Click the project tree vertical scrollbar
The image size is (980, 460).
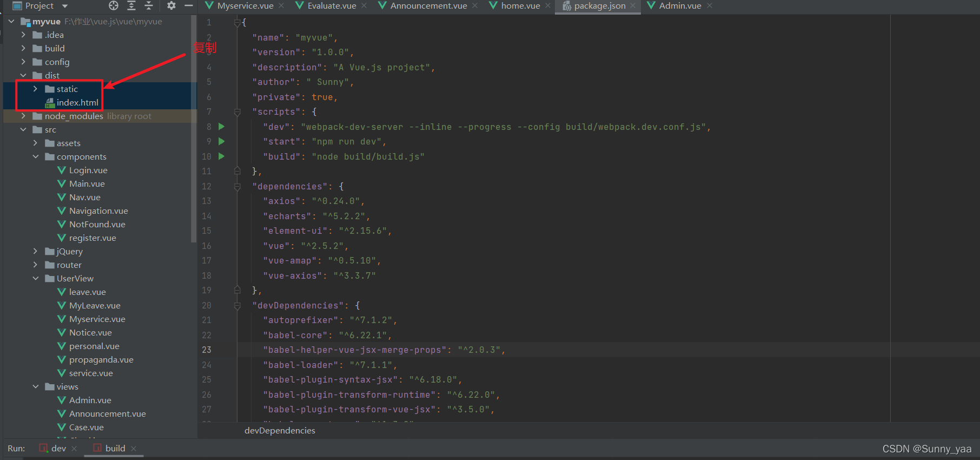pos(194,129)
